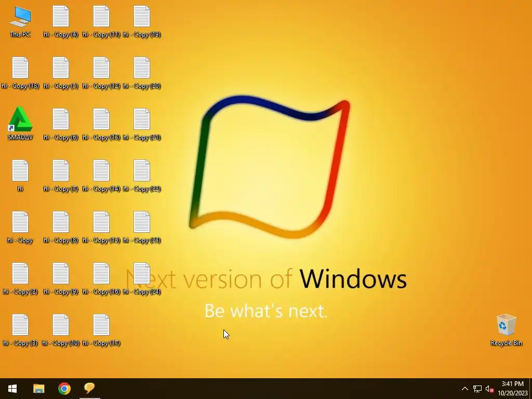Select the "hi - Copy (15)" file
Screen dimensions: 532x399
[101, 228]
